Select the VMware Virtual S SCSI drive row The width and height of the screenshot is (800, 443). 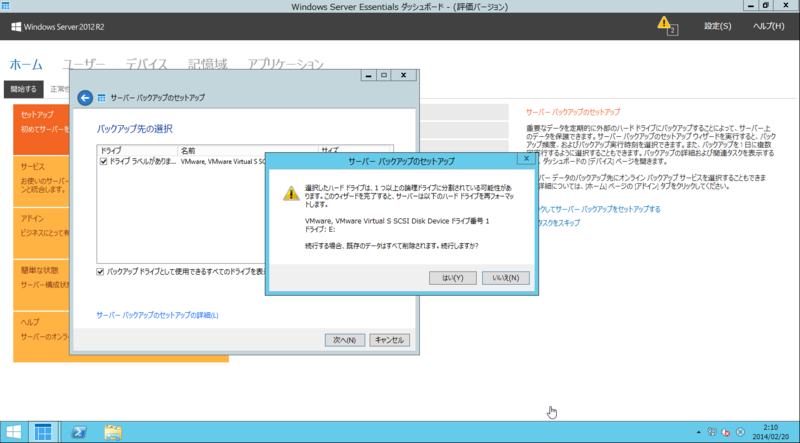[x=182, y=161]
